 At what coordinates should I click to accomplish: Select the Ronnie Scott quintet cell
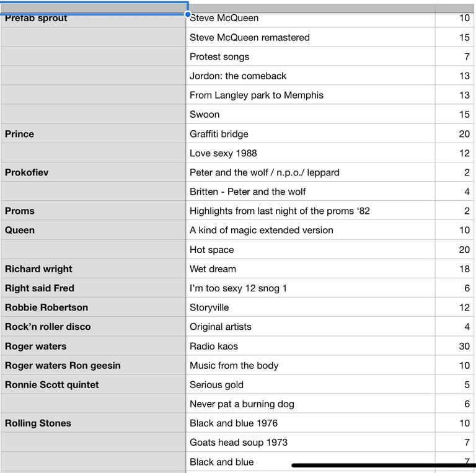(x=93, y=384)
